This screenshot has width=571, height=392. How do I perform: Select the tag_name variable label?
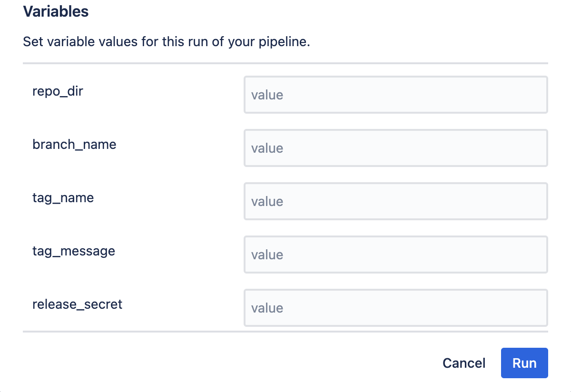pos(63,197)
